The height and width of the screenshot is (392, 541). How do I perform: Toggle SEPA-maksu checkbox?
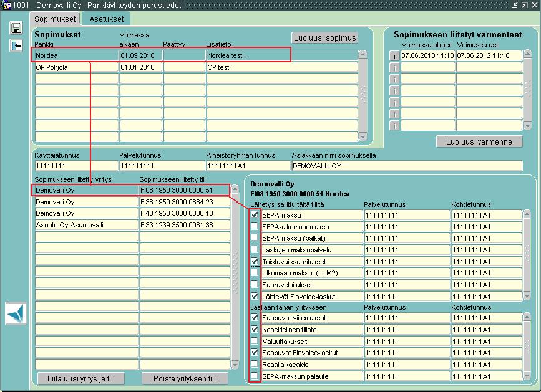255,214
